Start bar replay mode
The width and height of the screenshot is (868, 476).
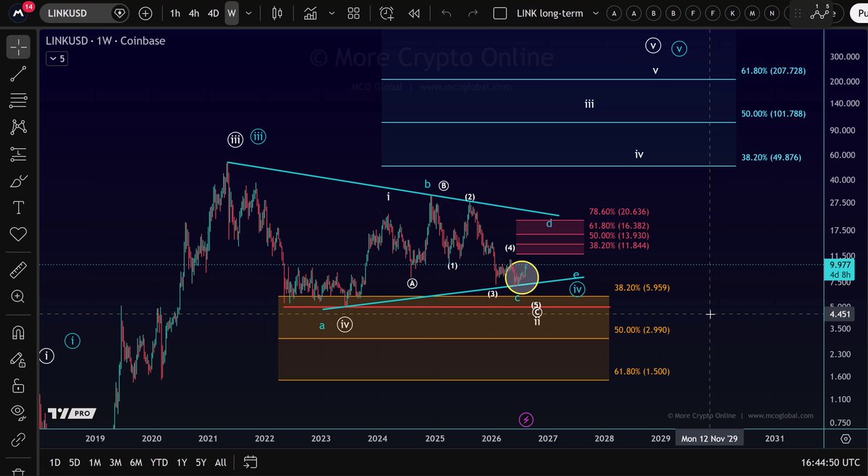click(x=414, y=13)
